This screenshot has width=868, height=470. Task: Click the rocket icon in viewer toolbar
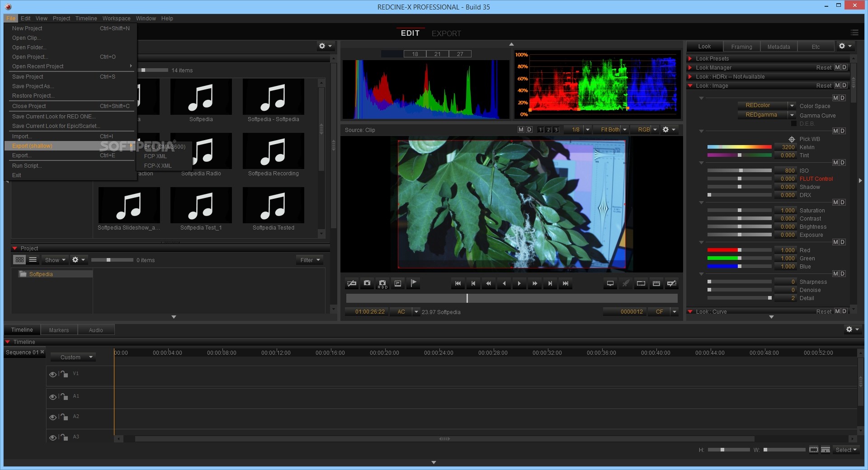coord(626,283)
